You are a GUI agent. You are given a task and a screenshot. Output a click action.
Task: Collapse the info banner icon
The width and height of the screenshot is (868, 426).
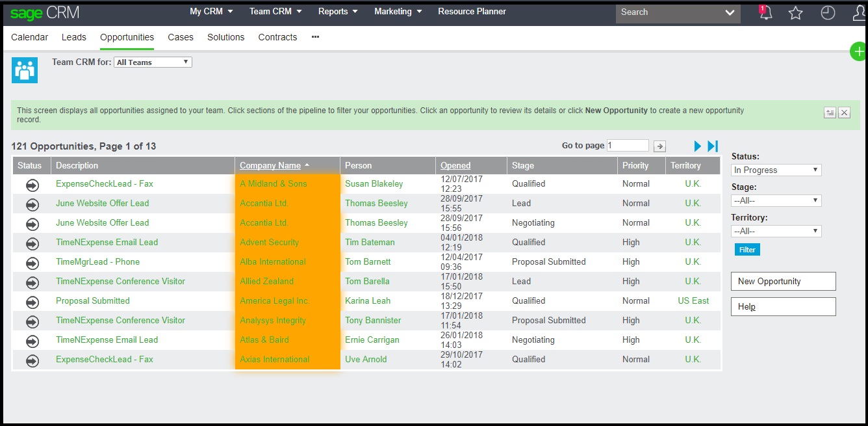[830, 113]
